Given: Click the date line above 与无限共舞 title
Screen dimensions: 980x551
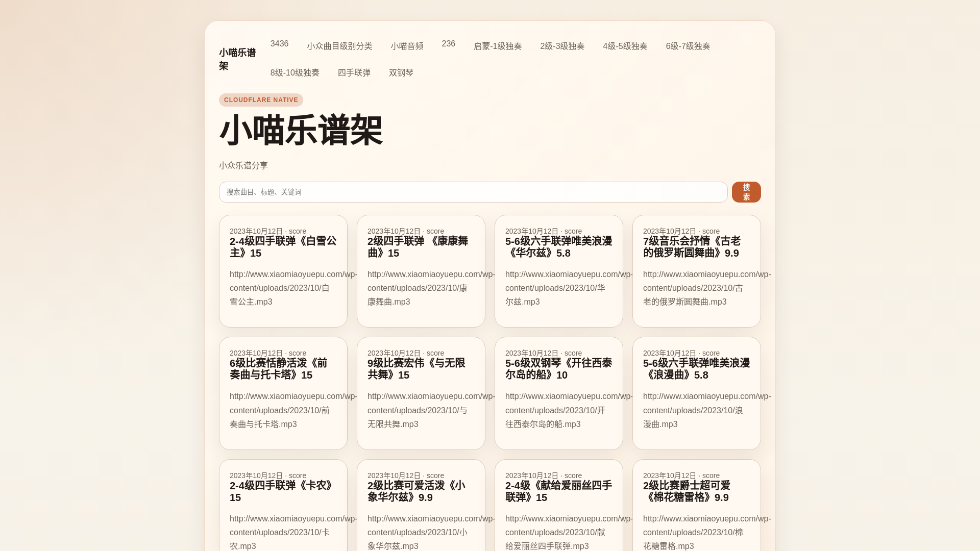Looking at the screenshot, I should [406, 353].
